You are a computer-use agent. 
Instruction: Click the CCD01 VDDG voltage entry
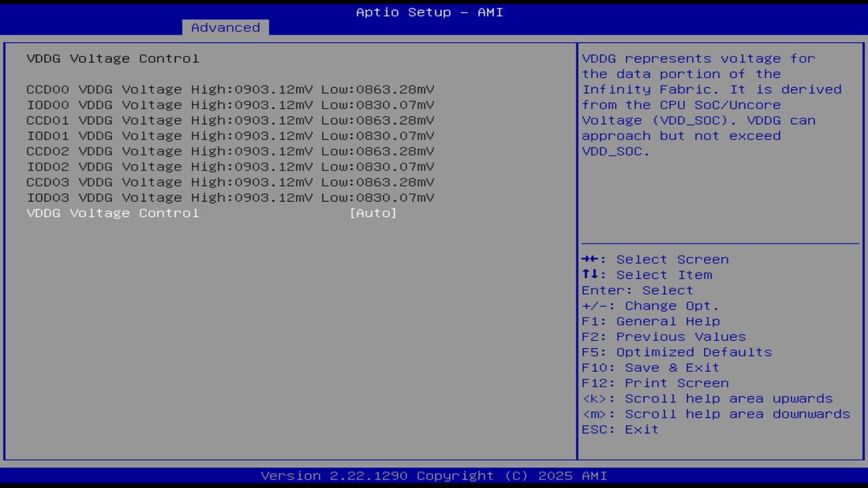[230, 120]
